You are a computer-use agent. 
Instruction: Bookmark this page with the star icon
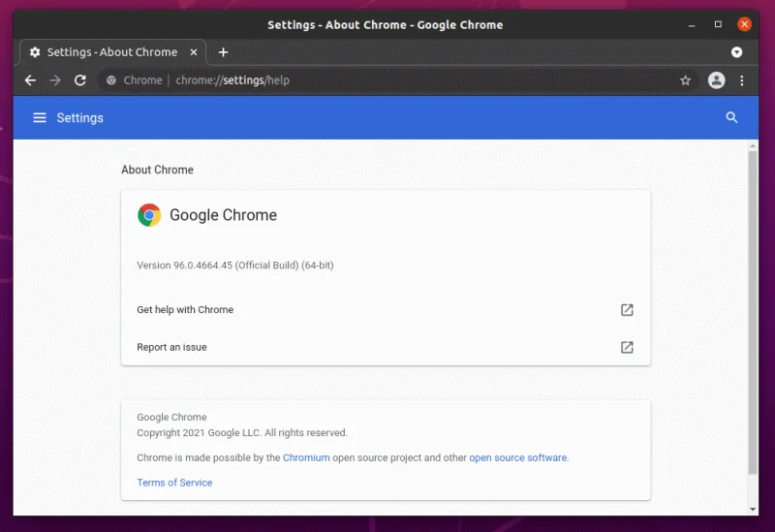[685, 80]
